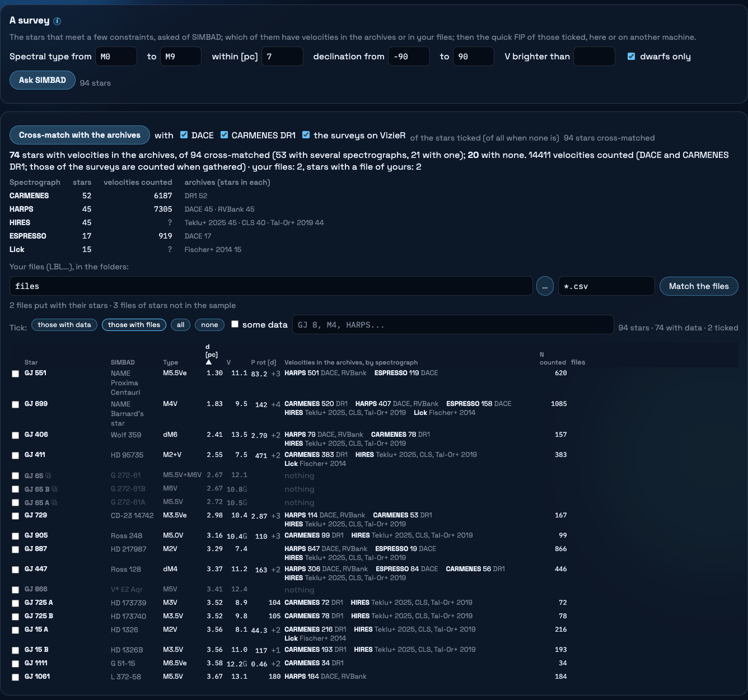Click the 'Match the files' button
The height and width of the screenshot is (700, 748).
tap(699, 286)
